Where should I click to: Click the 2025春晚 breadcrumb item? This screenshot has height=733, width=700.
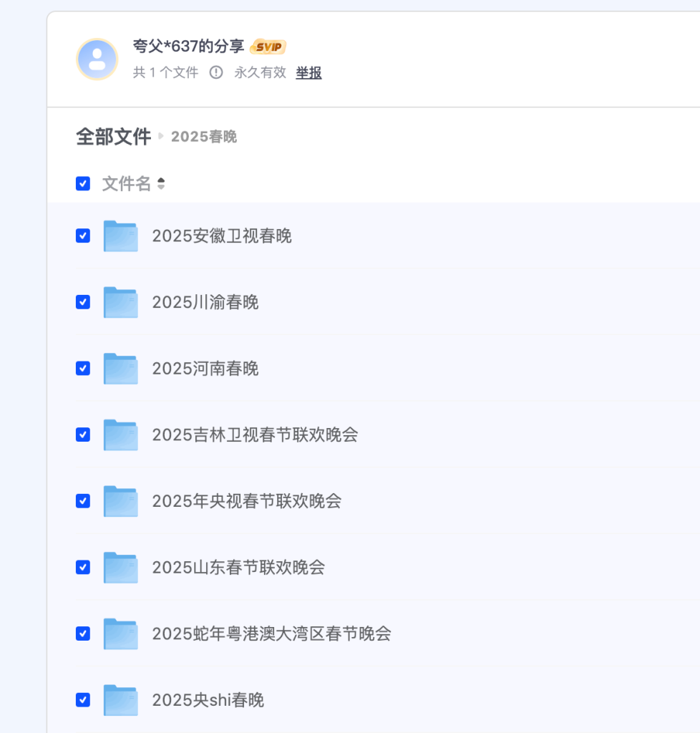pyautogui.click(x=204, y=137)
